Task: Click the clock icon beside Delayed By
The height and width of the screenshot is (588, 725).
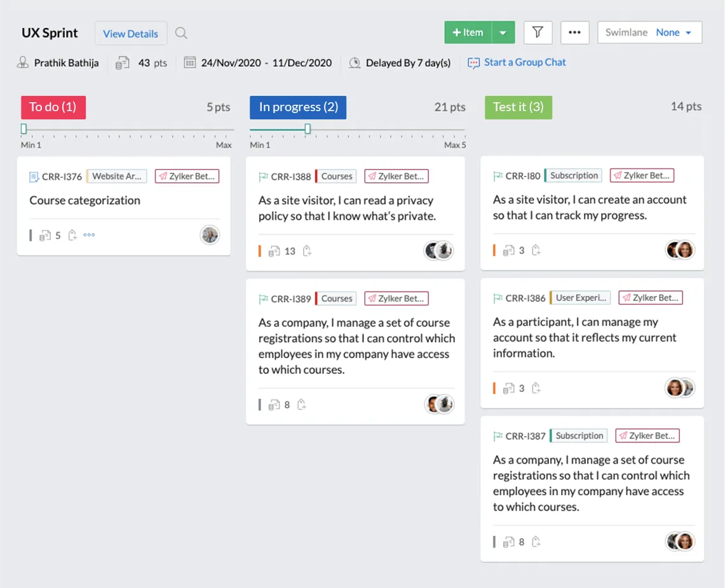Action: pos(355,62)
